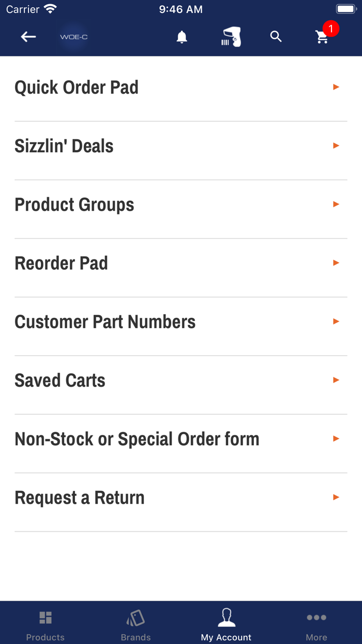Screen dimensions: 362x644
Task: Select the My Account tab
Action: (226, 623)
